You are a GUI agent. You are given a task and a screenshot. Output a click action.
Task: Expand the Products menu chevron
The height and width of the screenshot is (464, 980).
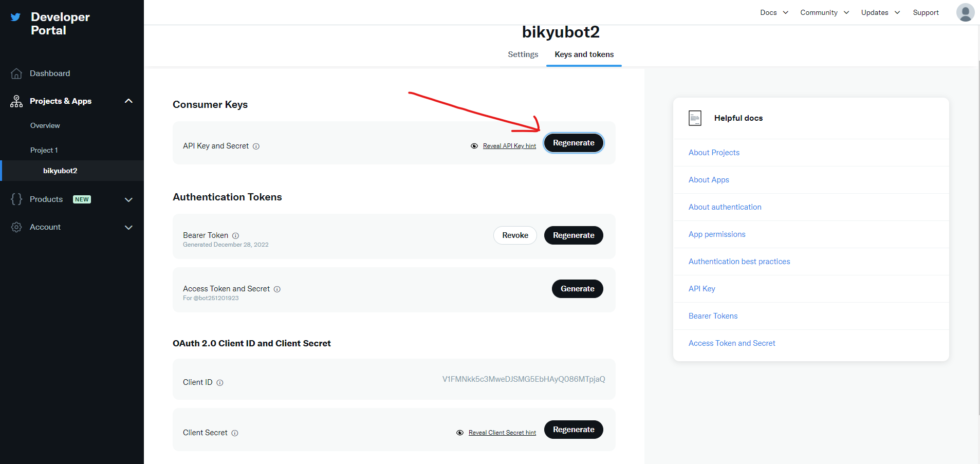pyautogui.click(x=128, y=199)
